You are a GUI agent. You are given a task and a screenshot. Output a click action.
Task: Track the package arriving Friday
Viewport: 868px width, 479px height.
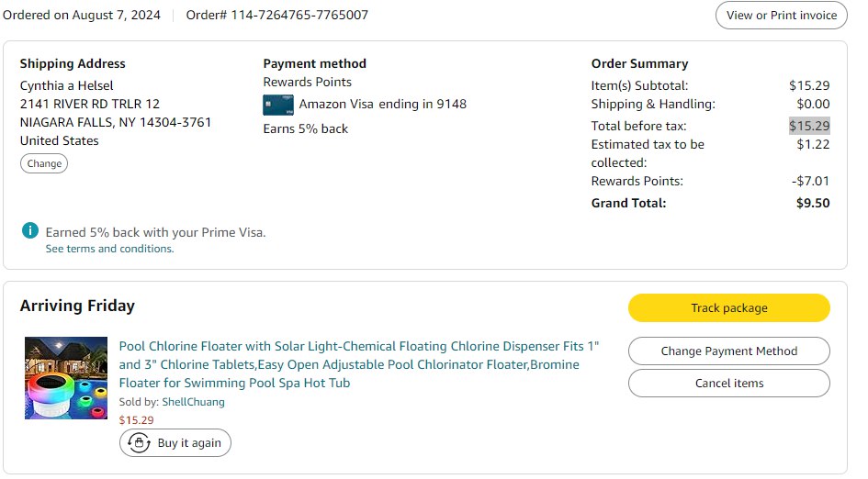728,308
